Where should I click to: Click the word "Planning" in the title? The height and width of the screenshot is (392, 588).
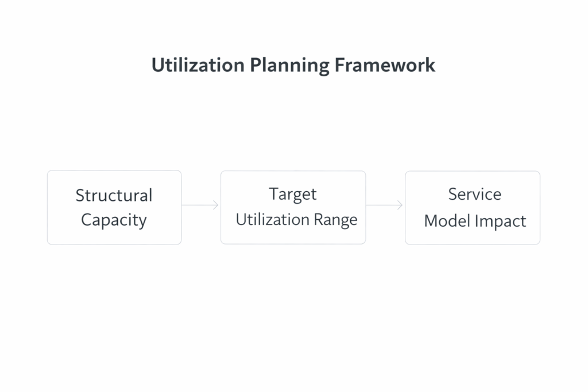pyautogui.click(x=289, y=65)
